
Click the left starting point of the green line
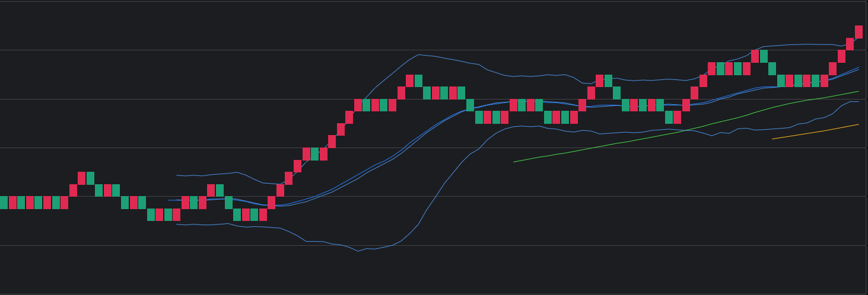[514, 162]
